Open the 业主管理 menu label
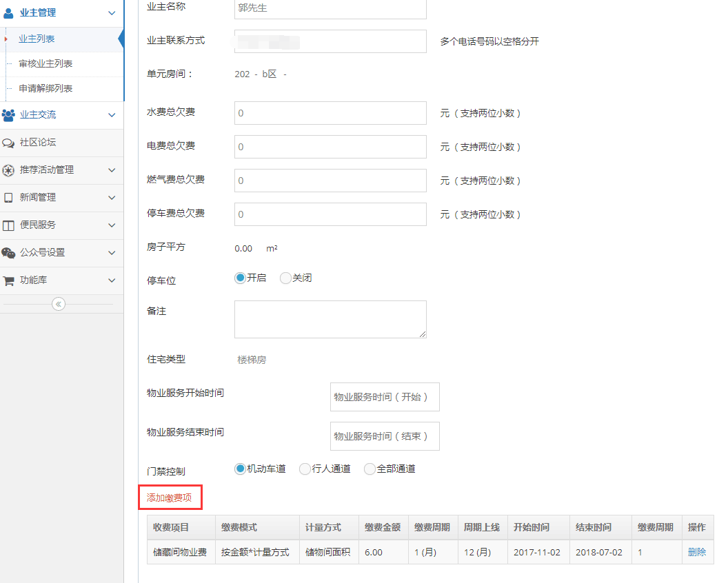 [x=38, y=13]
